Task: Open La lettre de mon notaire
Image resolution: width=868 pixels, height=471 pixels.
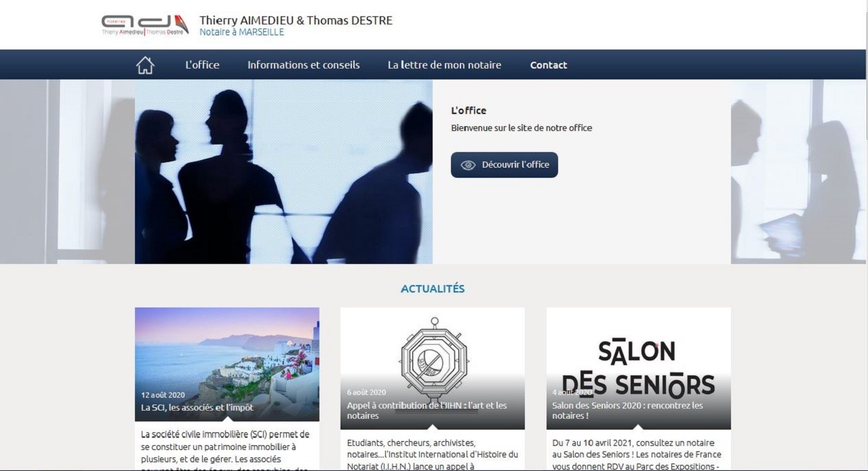Action: pos(444,65)
